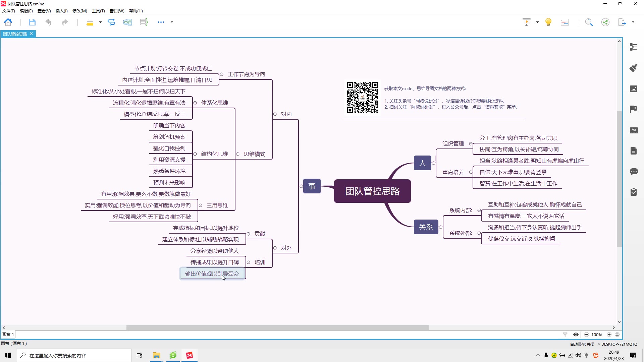Open filter funnel in status bar
Screen dimensions: 644x362
tap(565, 335)
